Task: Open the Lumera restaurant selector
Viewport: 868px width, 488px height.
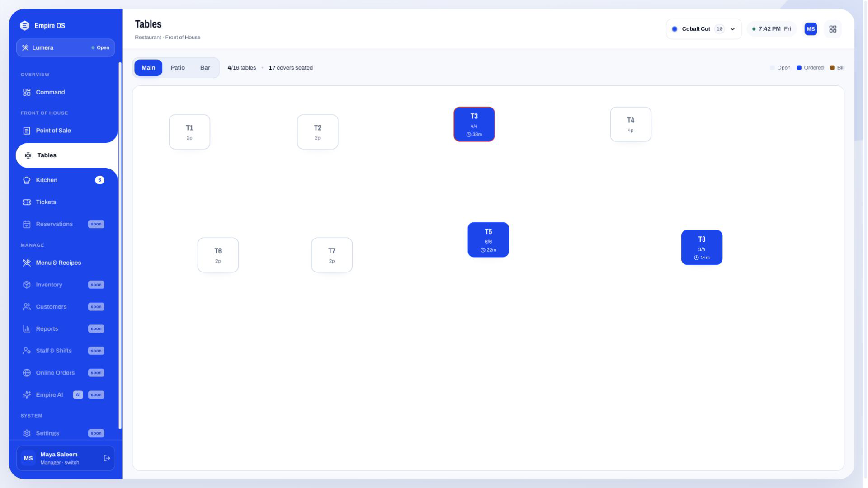Action: (66, 47)
